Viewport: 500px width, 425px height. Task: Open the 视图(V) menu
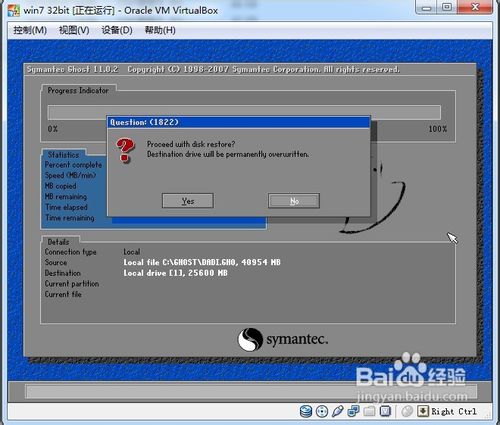coord(74,30)
